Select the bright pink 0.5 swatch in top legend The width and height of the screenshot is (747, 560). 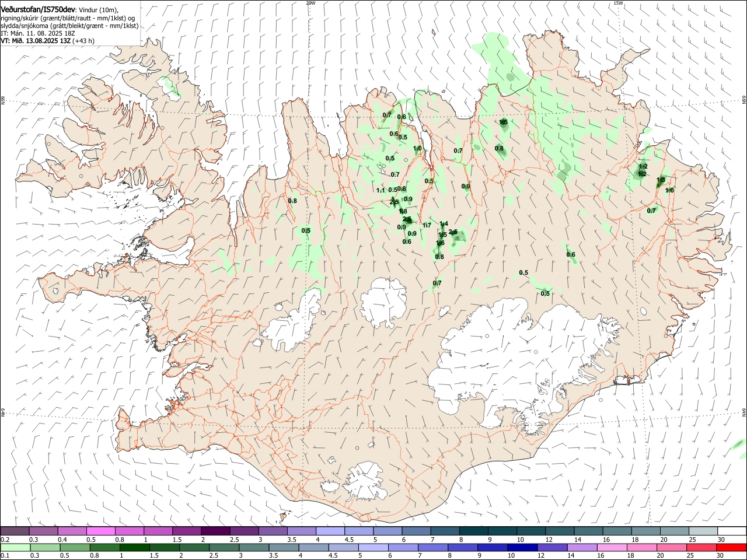coord(100,531)
